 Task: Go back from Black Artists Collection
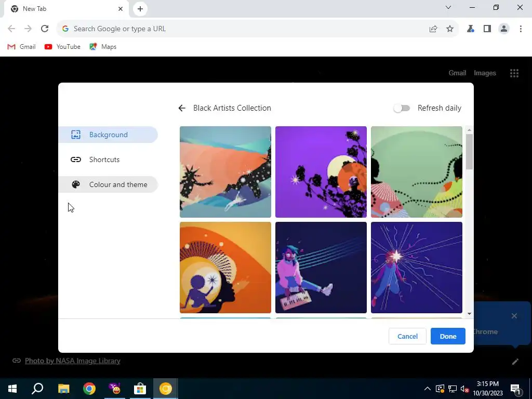[182, 108]
